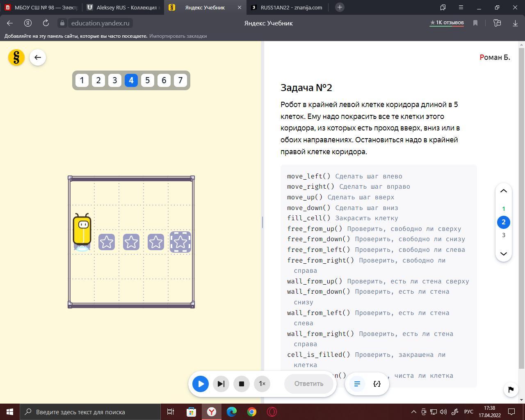
Task: Open Yandex Browser in the taskbar
Action: (212, 412)
